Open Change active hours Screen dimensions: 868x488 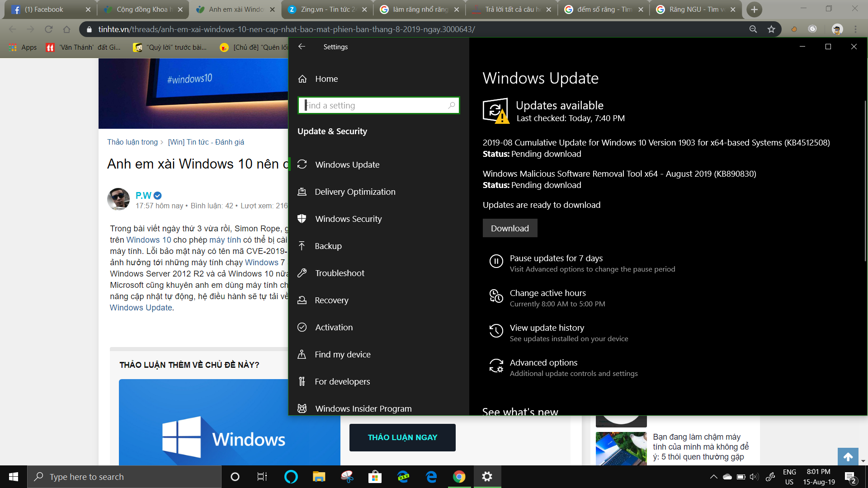click(547, 293)
